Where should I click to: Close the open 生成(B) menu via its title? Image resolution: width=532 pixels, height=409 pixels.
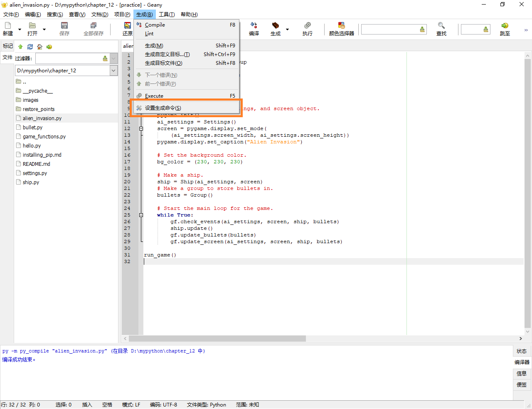coord(145,15)
